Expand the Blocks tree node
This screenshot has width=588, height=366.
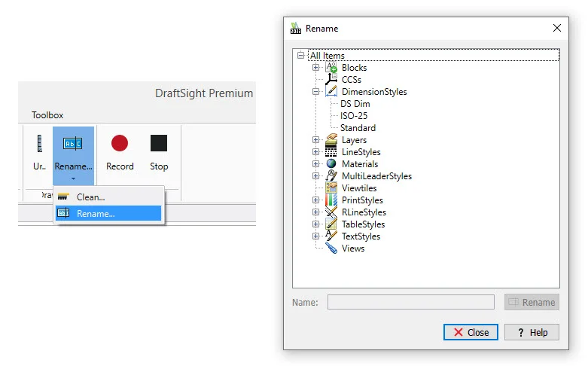click(316, 68)
